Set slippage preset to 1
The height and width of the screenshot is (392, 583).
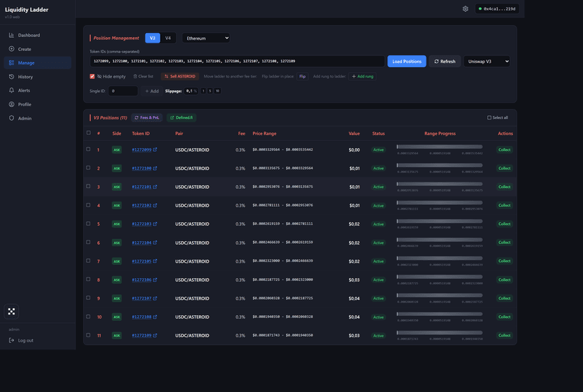coord(203,91)
